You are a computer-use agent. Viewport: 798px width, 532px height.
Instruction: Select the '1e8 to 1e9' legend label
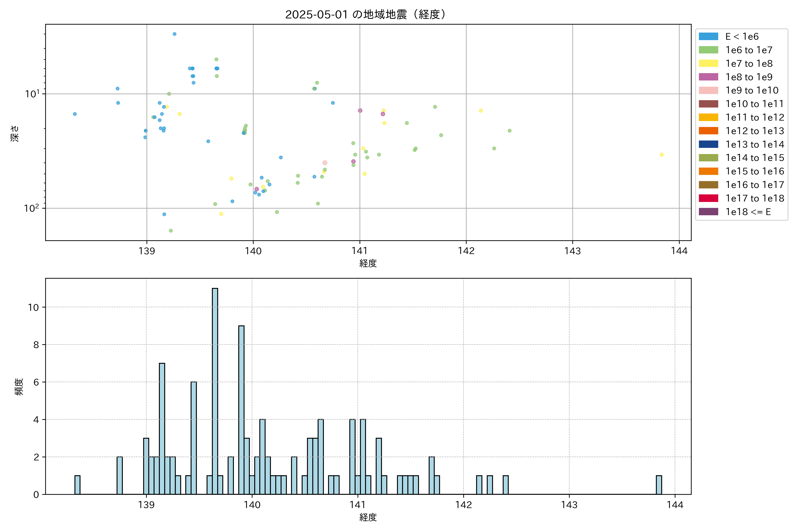click(749, 77)
